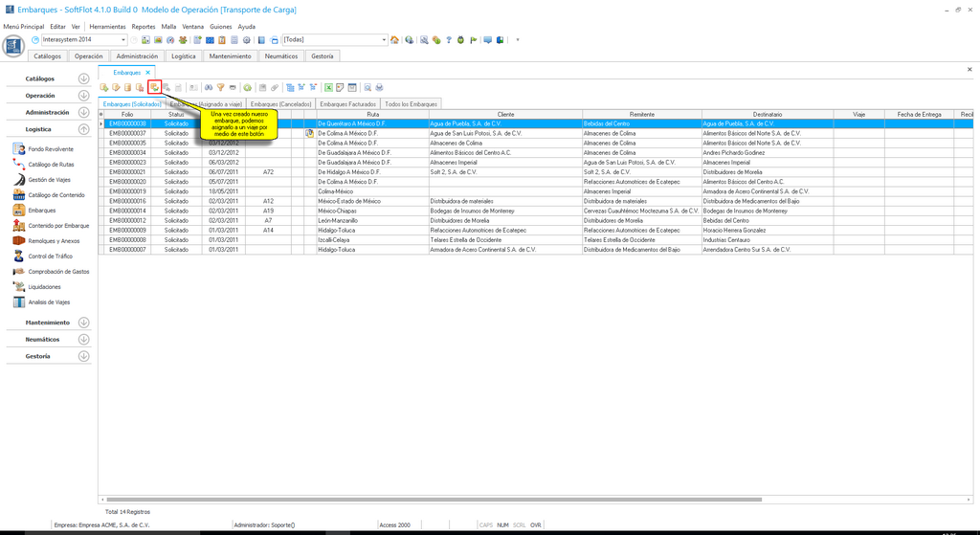The image size is (980, 535).
Task: Click the filter funnel icon in toolbar
Action: pos(220,87)
